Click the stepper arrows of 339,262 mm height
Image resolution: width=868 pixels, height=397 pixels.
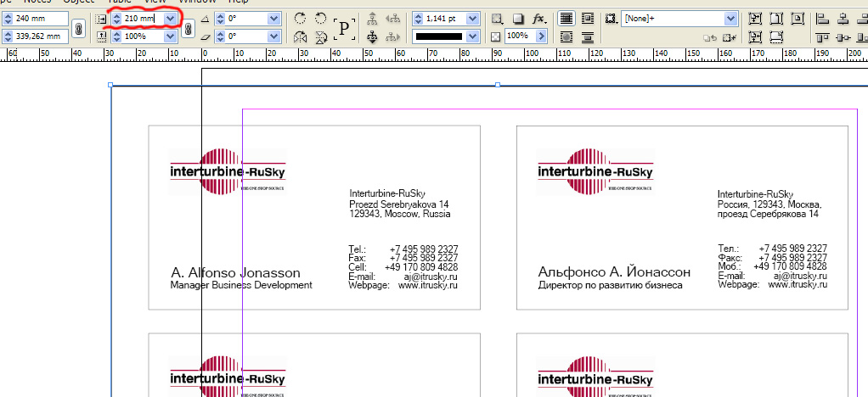pyautogui.click(x=7, y=36)
